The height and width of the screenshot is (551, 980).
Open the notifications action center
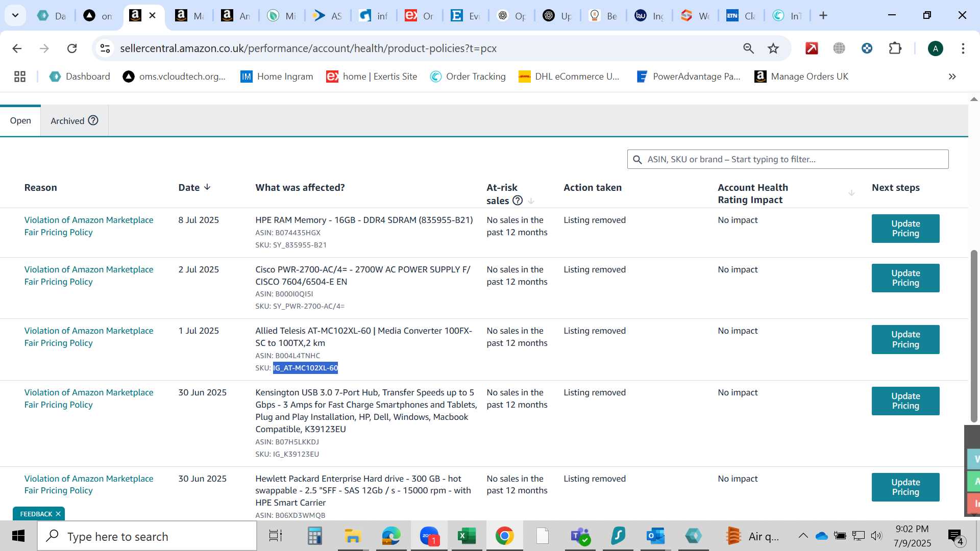point(955,536)
